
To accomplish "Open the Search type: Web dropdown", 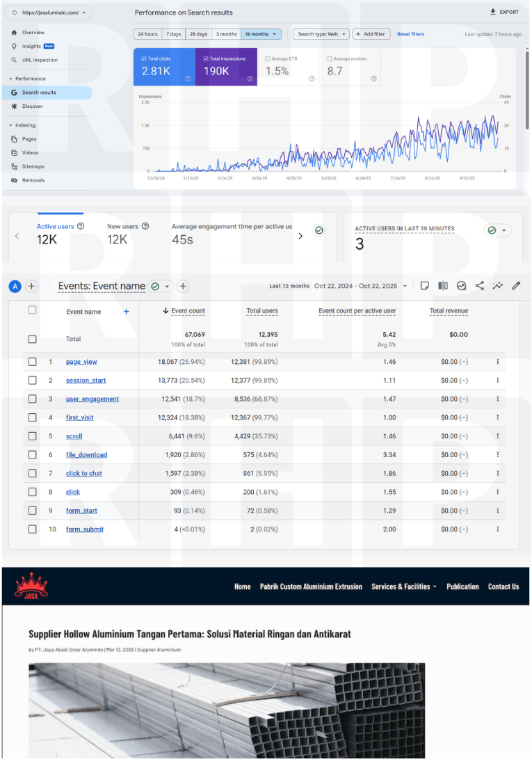I will point(321,34).
